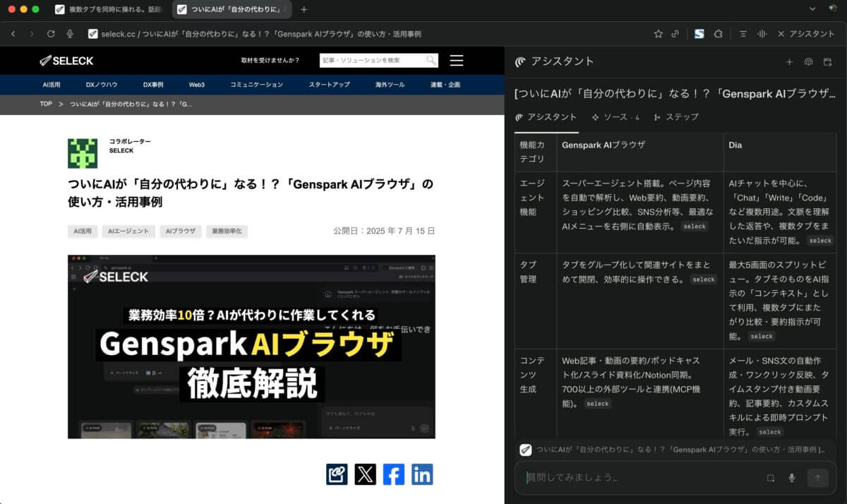This screenshot has width=847, height=504.
Task: Share the article on LinkedIn
Action: coord(422,474)
